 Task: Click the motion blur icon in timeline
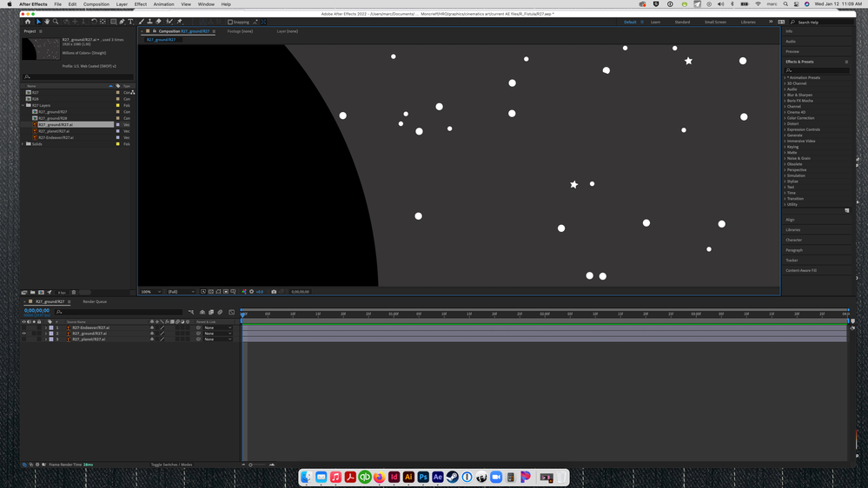[220, 312]
